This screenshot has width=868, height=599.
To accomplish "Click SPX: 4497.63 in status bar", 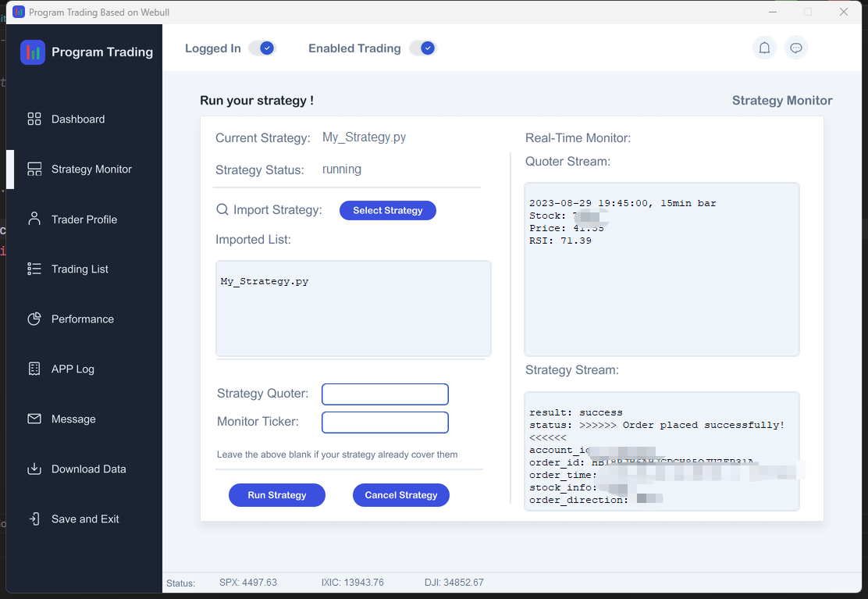I will point(248,583).
